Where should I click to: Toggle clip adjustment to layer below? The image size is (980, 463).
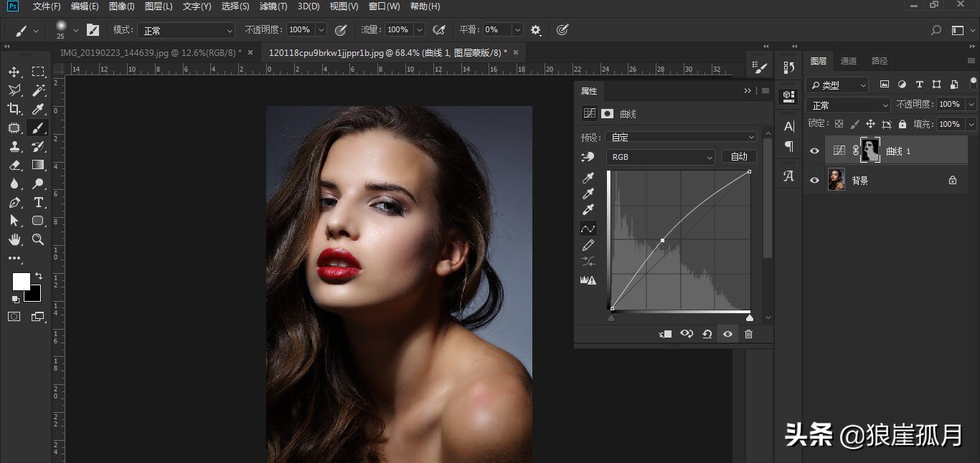pyautogui.click(x=666, y=334)
